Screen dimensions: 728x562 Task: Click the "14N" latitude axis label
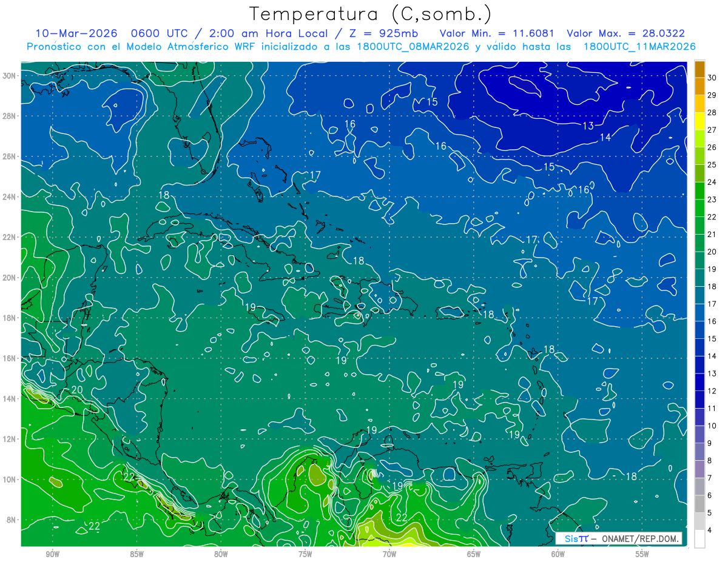(9, 399)
